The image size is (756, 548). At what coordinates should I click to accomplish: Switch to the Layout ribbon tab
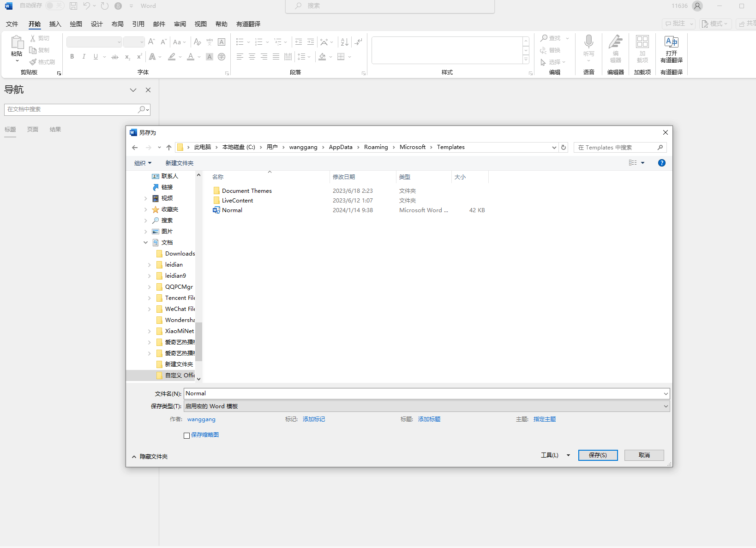click(118, 24)
